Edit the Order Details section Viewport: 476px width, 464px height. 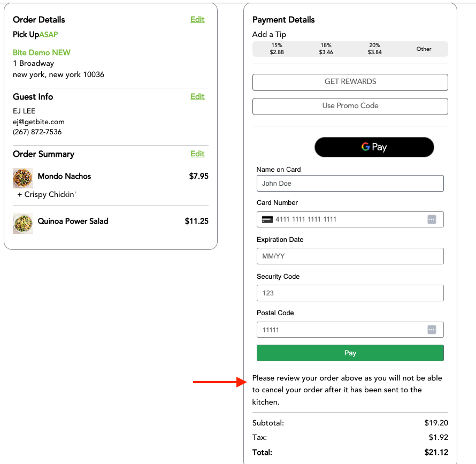(x=197, y=19)
